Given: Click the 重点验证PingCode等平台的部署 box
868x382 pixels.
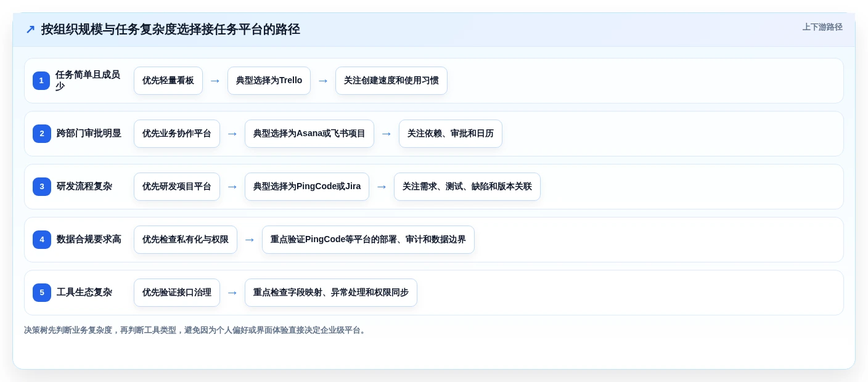Looking at the screenshot, I should pyautogui.click(x=368, y=240).
